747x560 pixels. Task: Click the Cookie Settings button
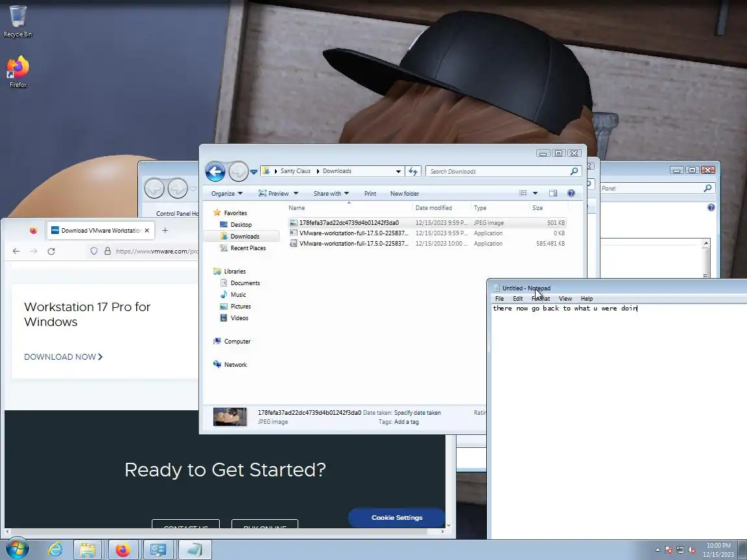[x=397, y=518]
